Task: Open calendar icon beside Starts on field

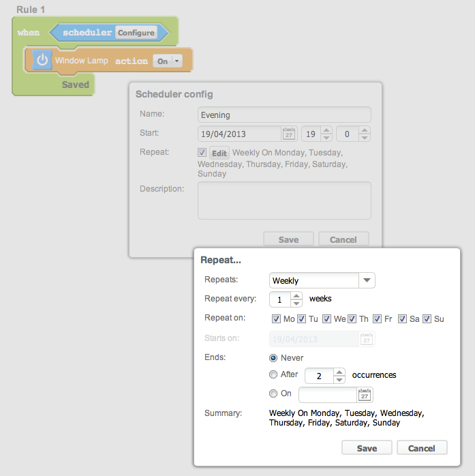Action: coord(366,339)
